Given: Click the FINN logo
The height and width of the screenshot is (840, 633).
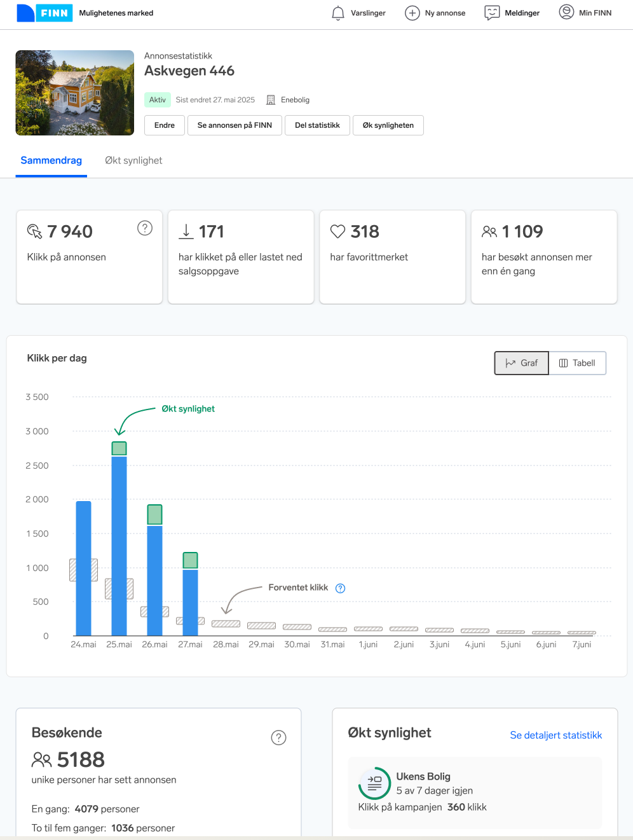Looking at the screenshot, I should [44, 13].
